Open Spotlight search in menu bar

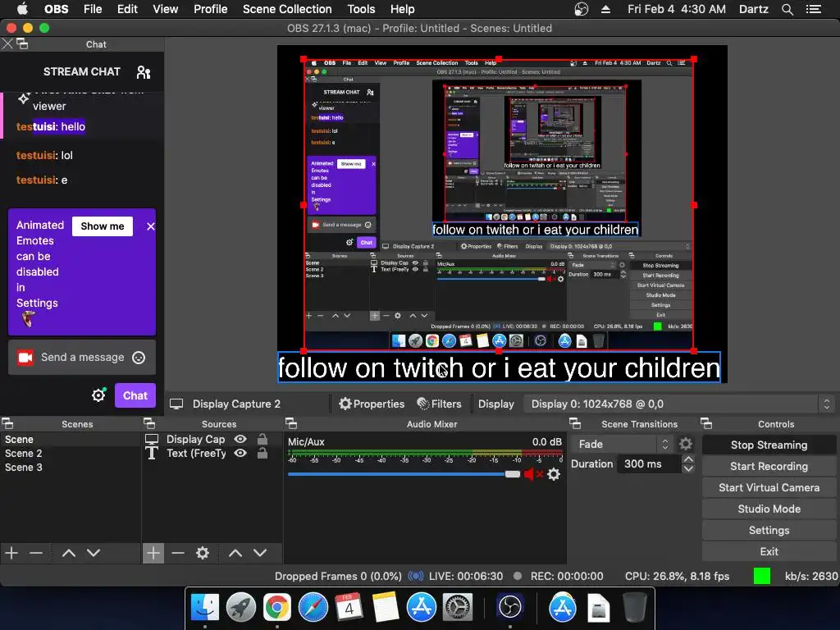point(787,9)
